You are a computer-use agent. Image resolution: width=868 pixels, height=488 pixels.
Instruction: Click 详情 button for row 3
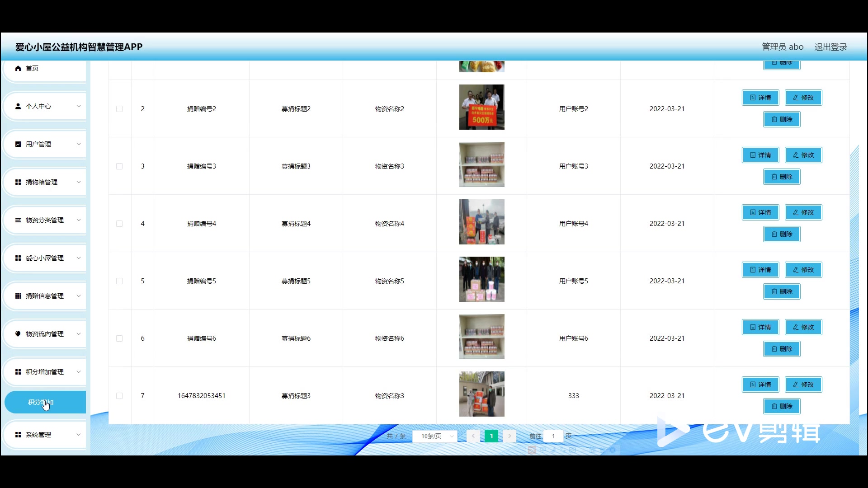(760, 155)
